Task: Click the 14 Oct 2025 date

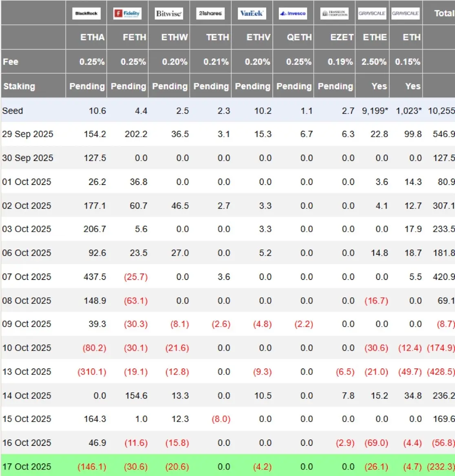Action: [27, 396]
